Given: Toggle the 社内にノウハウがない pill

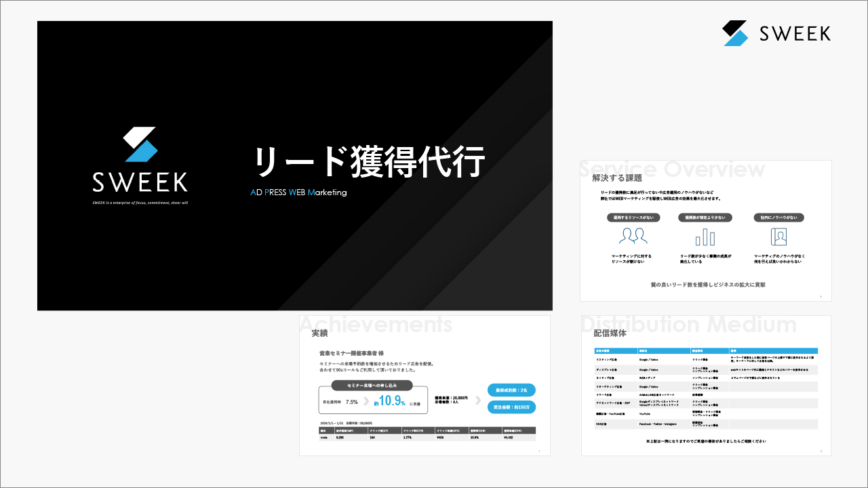Looking at the screenshot, I should point(779,218).
